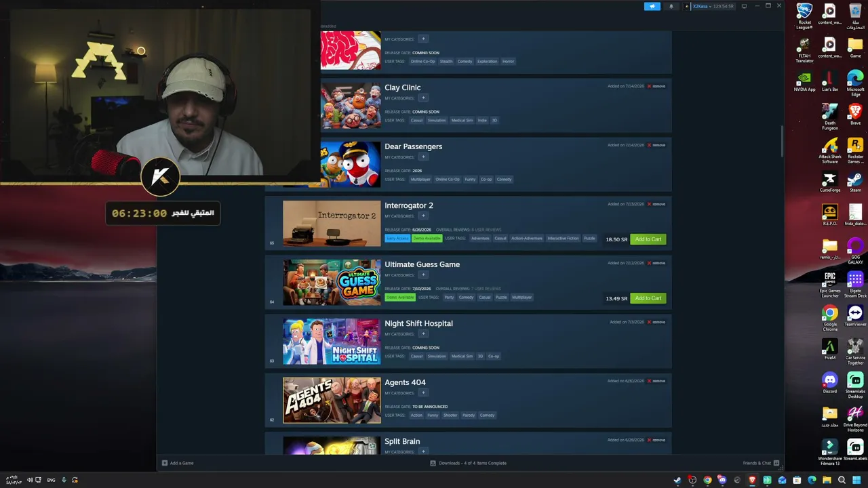Remove Clay Clinic from wishlist
The height and width of the screenshot is (488, 868).
coord(656,86)
